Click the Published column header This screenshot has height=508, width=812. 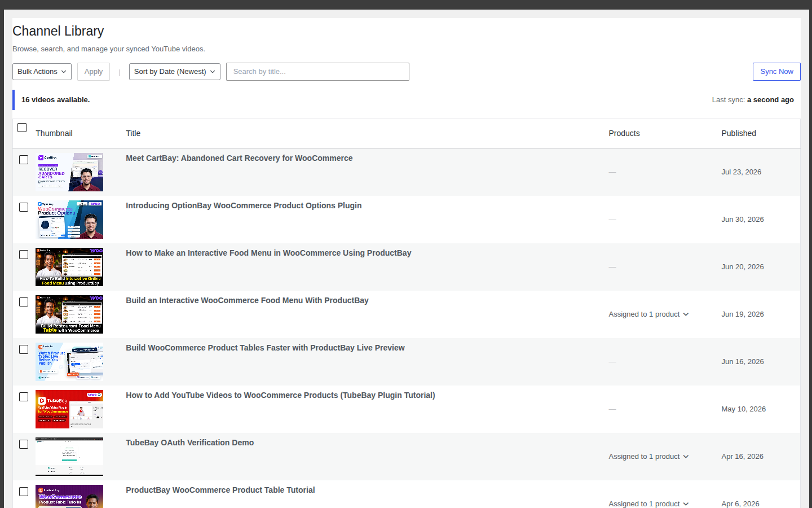pyautogui.click(x=739, y=133)
